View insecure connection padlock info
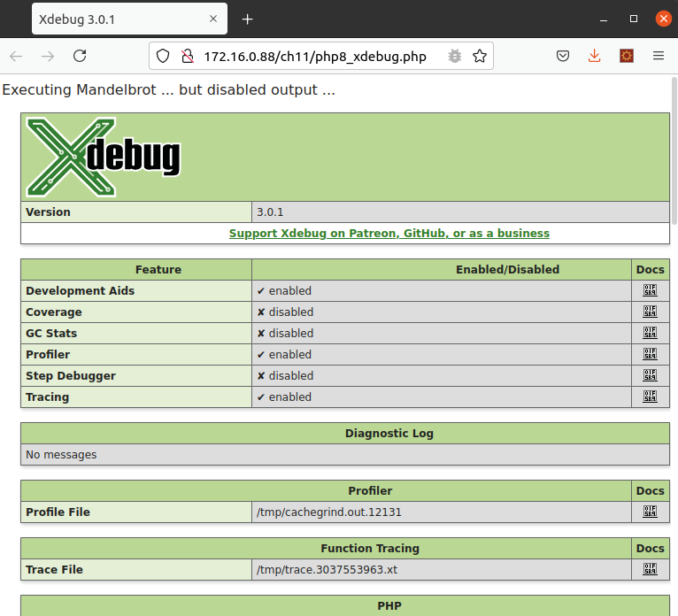 click(x=188, y=56)
